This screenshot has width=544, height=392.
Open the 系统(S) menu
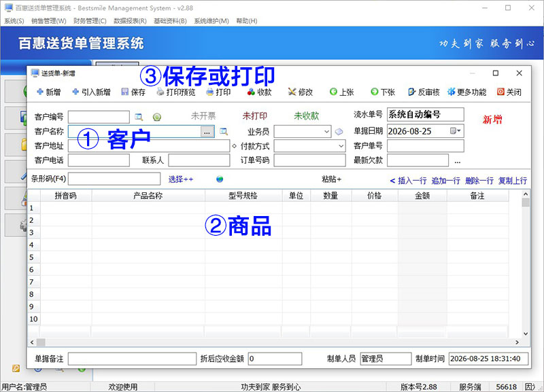pos(14,21)
